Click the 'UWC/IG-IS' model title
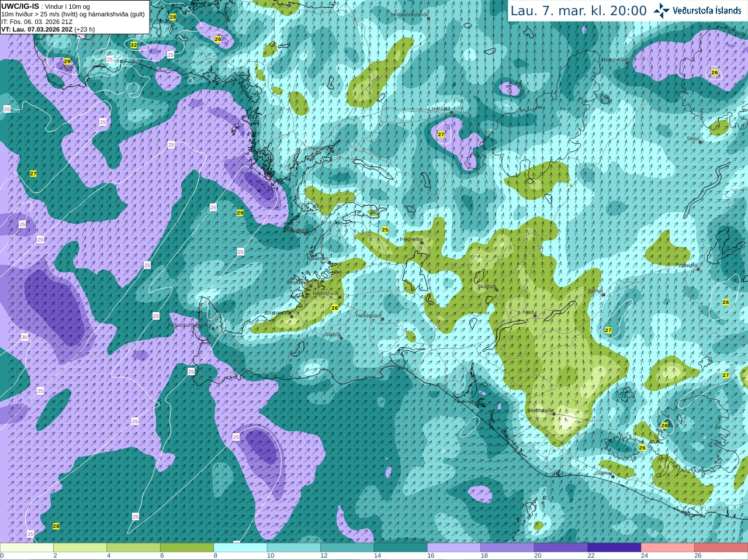The height and width of the screenshot is (560, 748). (x=20, y=6)
